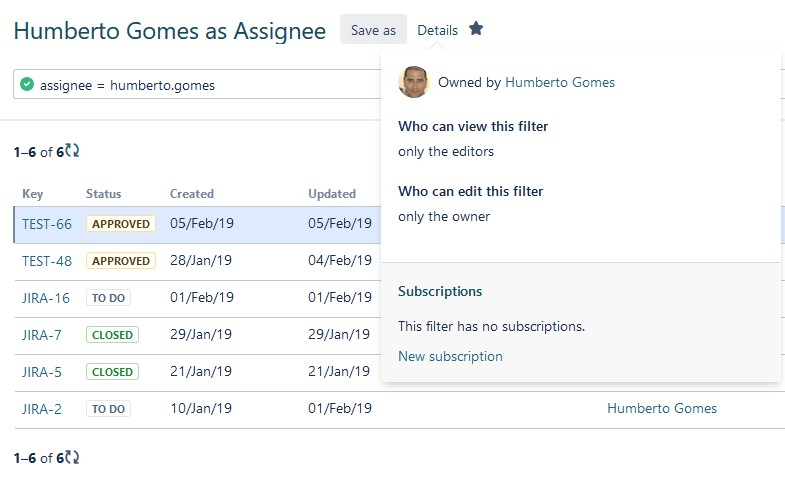Open issue JIRA-5

pyautogui.click(x=42, y=372)
